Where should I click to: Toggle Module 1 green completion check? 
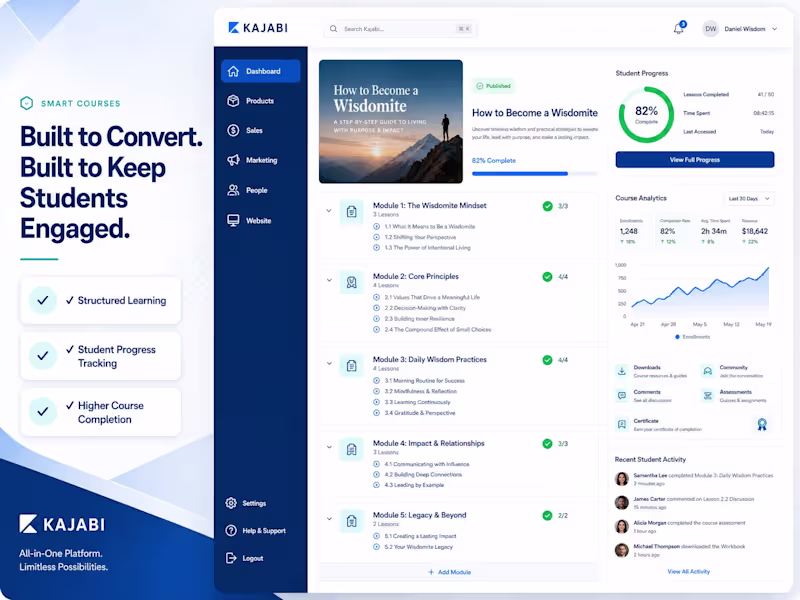[x=547, y=206]
